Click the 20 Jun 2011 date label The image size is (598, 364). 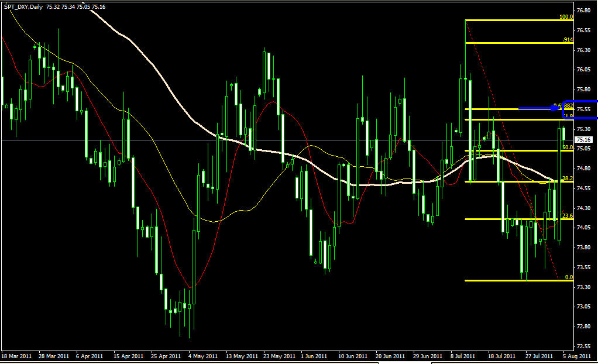click(x=390, y=356)
